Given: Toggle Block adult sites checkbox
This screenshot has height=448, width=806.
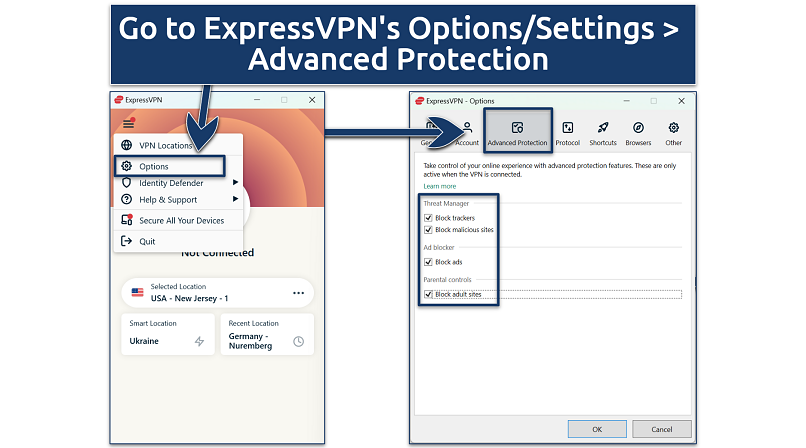Looking at the screenshot, I should 429,295.
